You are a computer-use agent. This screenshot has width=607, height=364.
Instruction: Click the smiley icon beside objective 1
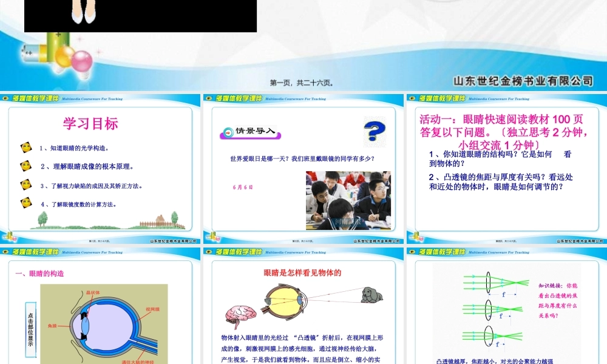pyautogui.click(x=27, y=147)
